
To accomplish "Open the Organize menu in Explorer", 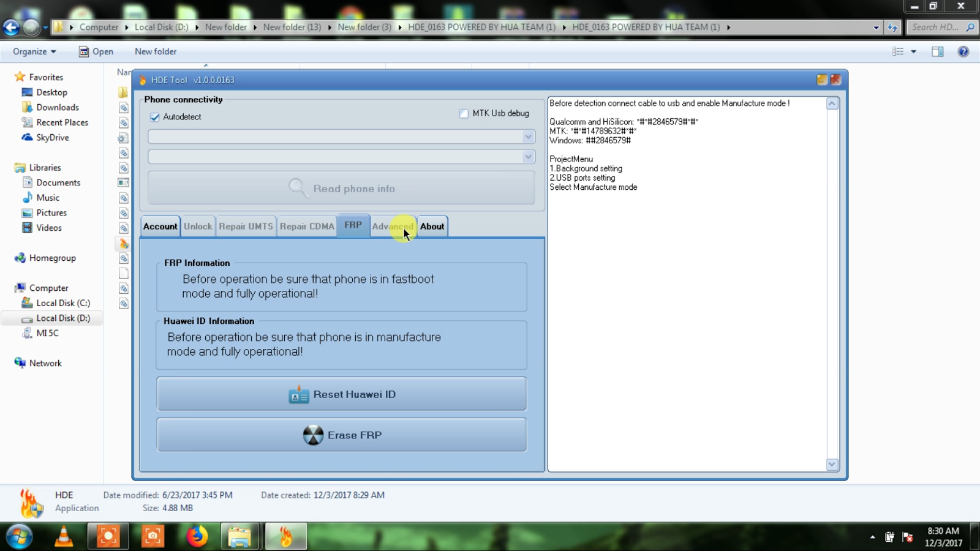I will pyautogui.click(x=34, y=51).
